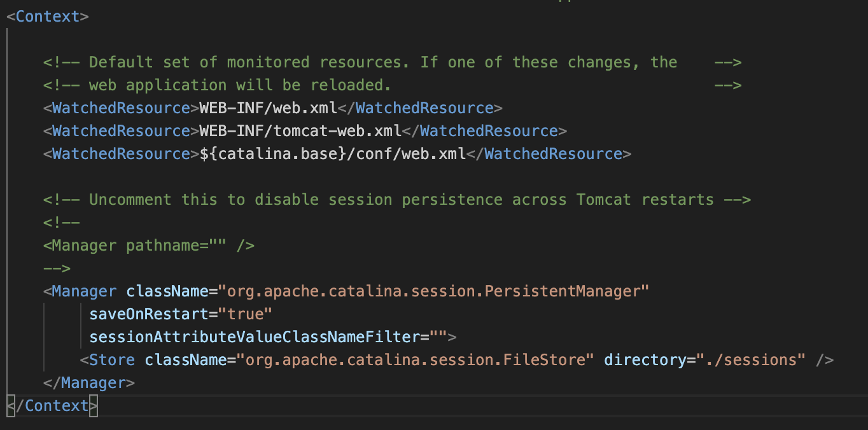
Task: Click the WEB-INF/tomcat-web.xml path text
Action: [x=300, y=131]
